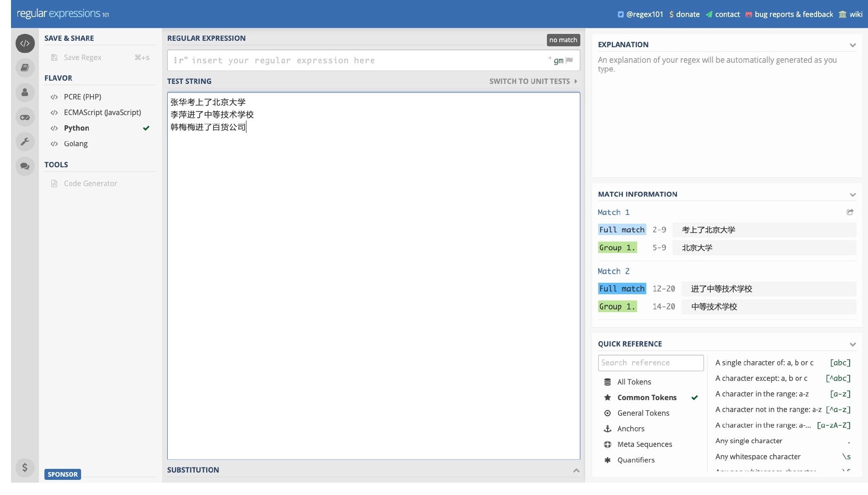Open the regex library book icon
868x495 pixels.
coord(25,68)
